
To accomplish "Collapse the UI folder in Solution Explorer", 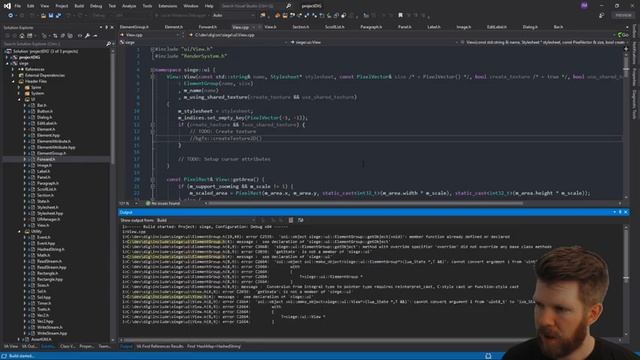I will click(19, 99).
